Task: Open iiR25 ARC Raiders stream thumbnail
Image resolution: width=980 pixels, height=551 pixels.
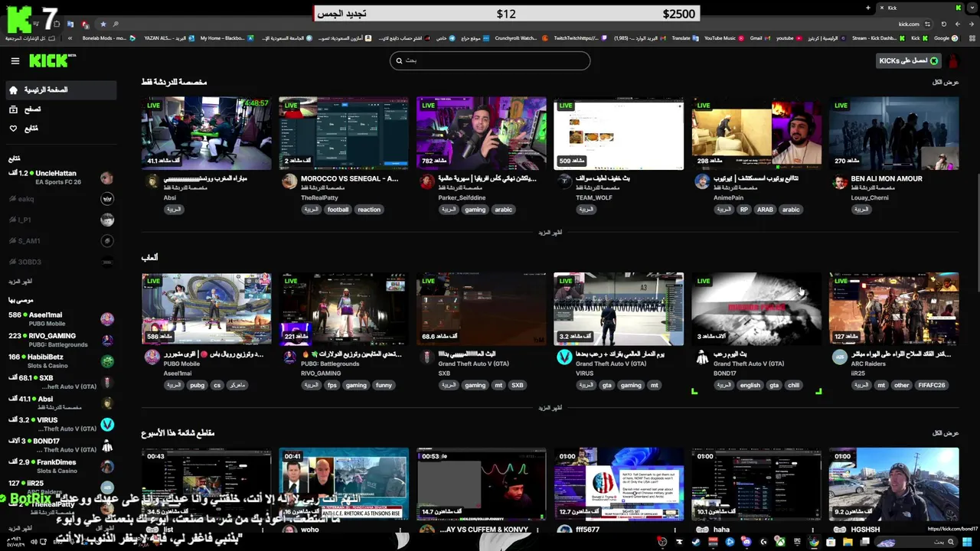Action: (x=893, y=309)
